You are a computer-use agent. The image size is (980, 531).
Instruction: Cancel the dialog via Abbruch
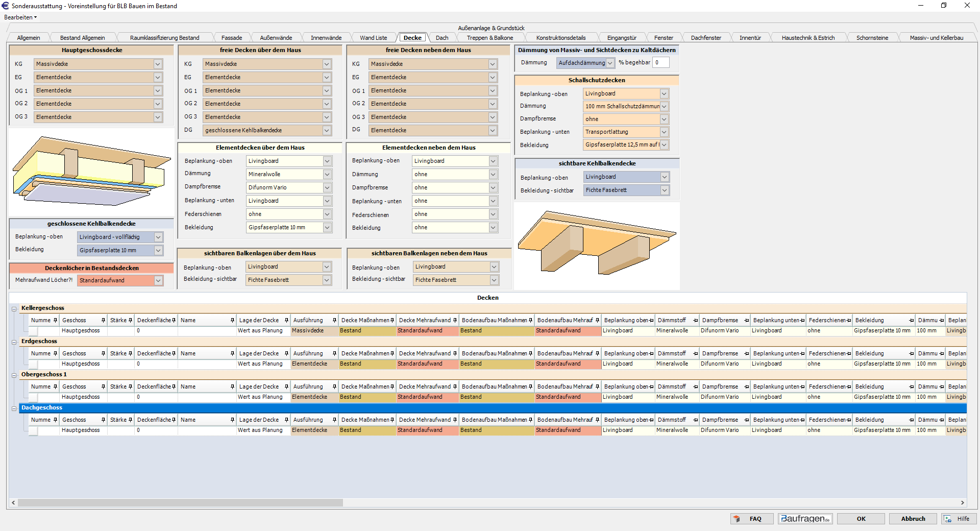click(913, 518)
